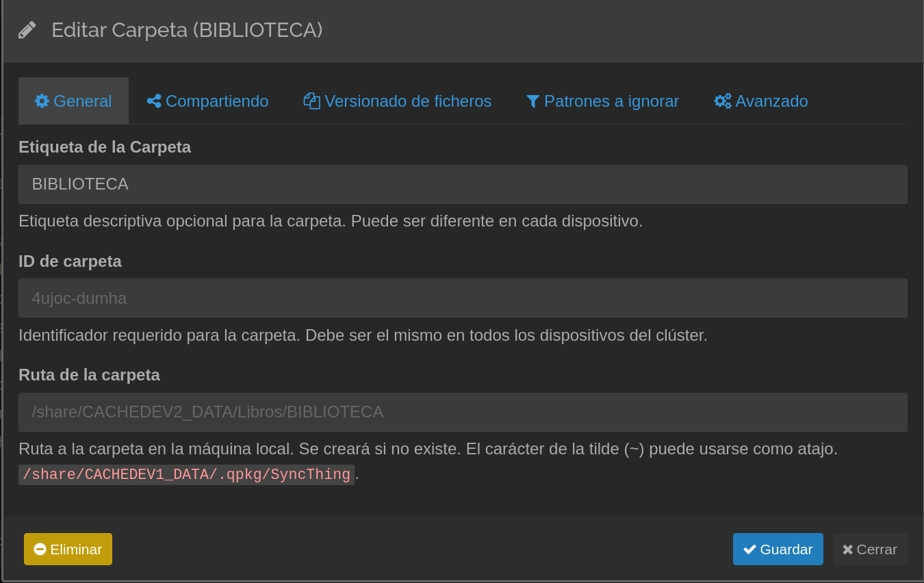
Task: Click the highlighted SyncThing path code
Action: tap(186, 475)
